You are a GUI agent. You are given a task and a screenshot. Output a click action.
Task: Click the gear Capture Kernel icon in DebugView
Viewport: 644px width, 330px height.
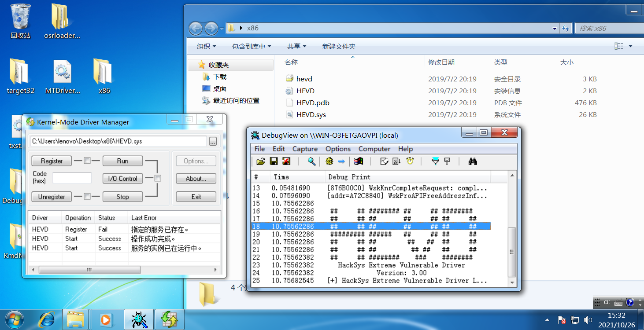coord(329,161)
